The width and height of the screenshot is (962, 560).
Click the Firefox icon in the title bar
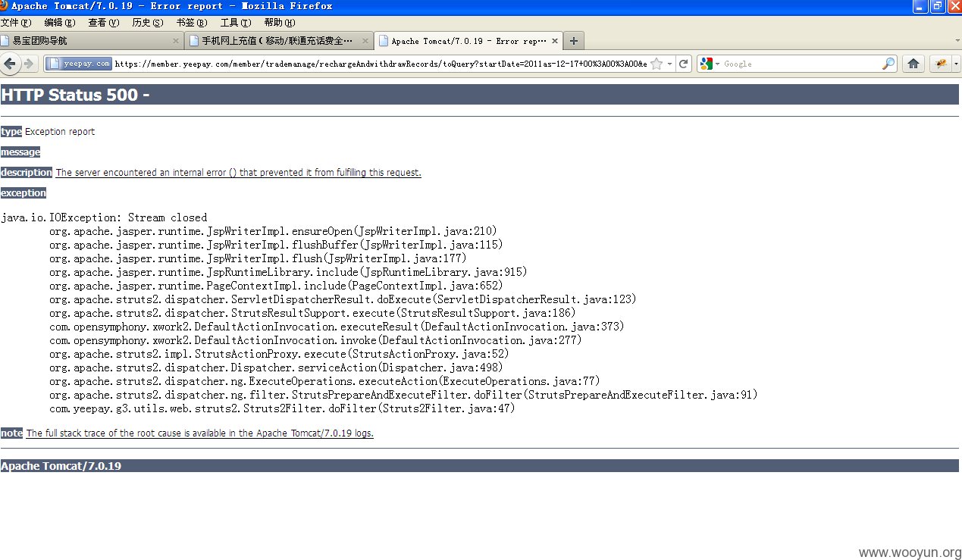[x=5, y=6]
